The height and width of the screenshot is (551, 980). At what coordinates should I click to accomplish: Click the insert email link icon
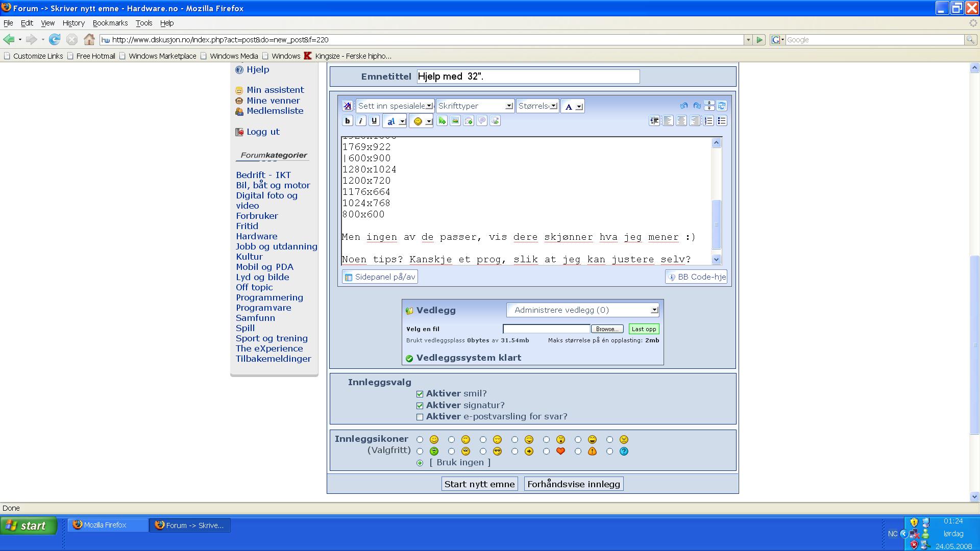pyautogui.click(x=469, y=121)
